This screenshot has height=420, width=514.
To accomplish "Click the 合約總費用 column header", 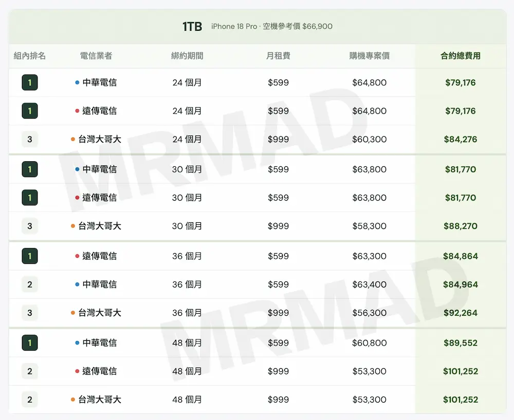I will tap(461, 55).
